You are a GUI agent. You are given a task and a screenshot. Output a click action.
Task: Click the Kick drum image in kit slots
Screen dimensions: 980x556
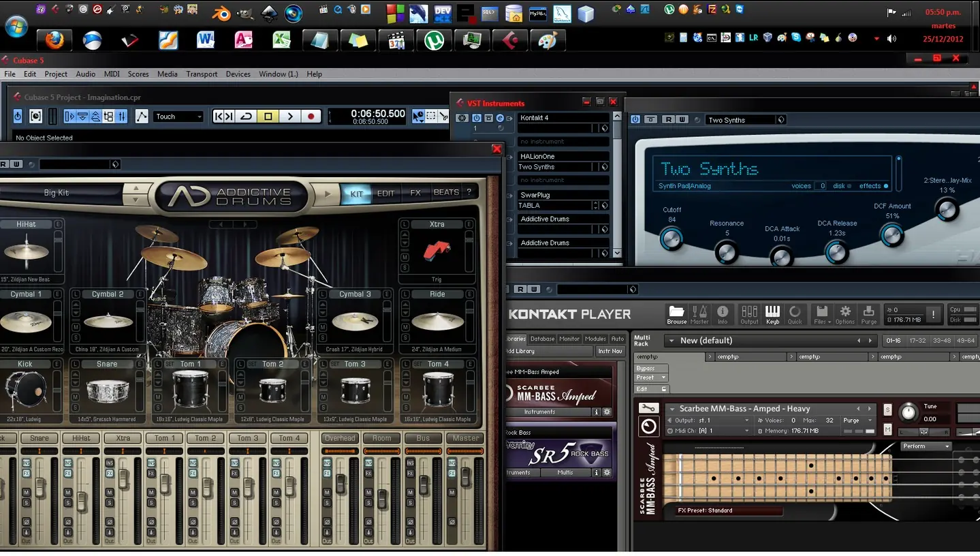click(25, 392)
